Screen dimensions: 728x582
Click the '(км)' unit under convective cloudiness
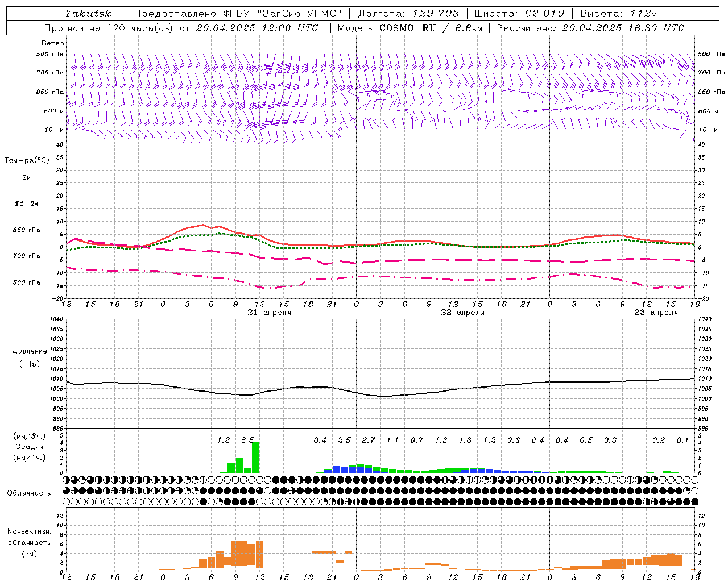(x=29, y=554)
